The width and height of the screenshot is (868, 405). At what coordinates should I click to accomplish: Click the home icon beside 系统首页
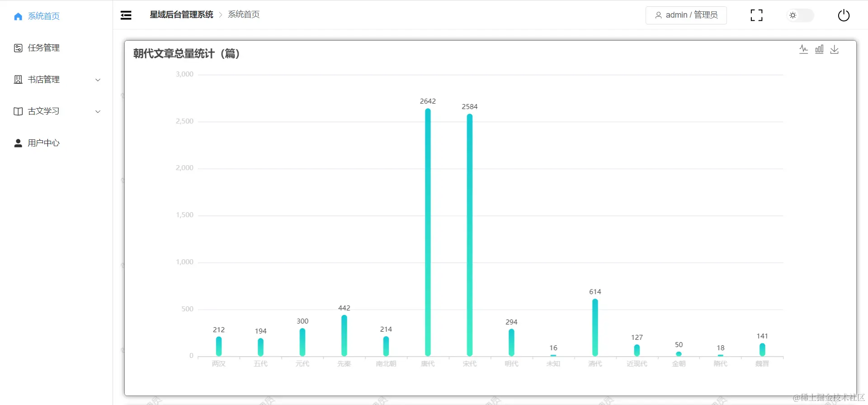point(18,16)
